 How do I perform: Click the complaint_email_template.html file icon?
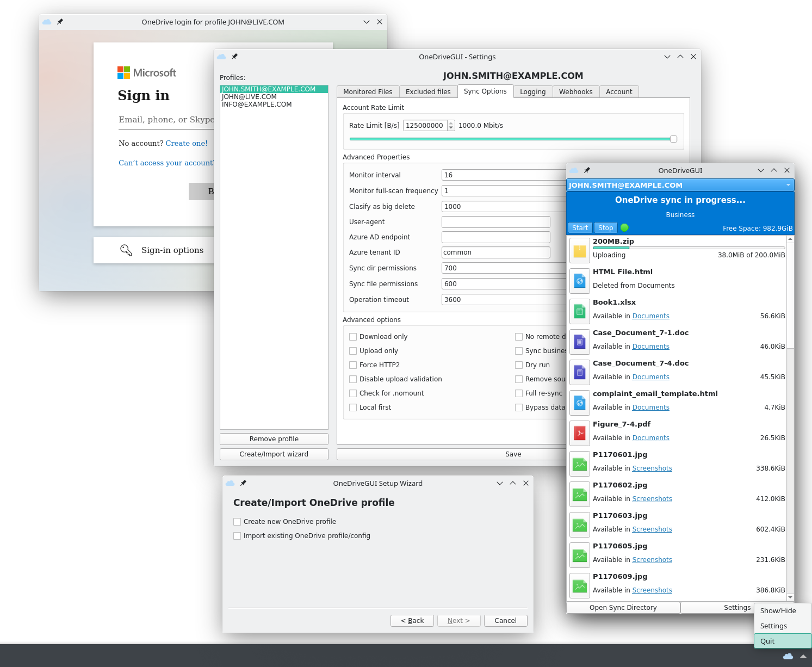(580, 403)
